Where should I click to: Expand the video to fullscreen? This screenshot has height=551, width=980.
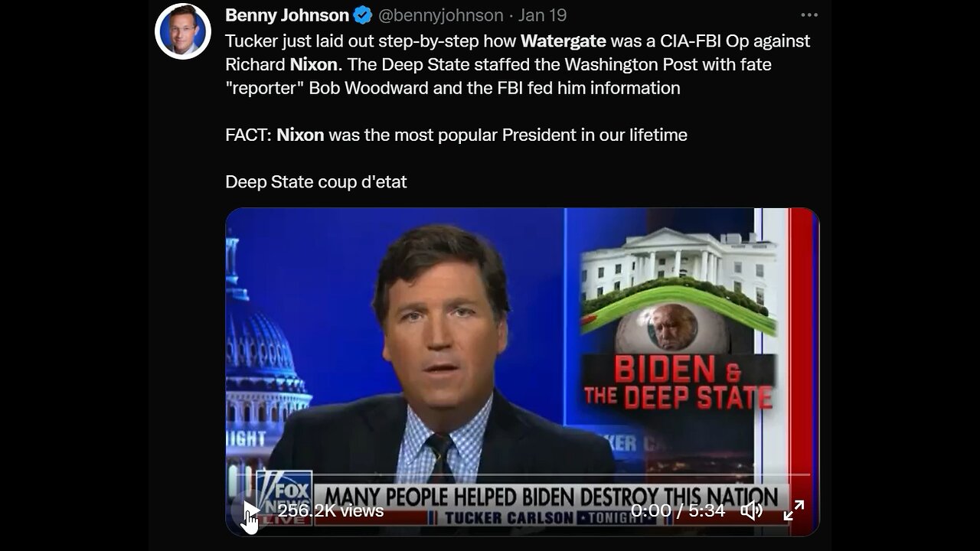794,510
